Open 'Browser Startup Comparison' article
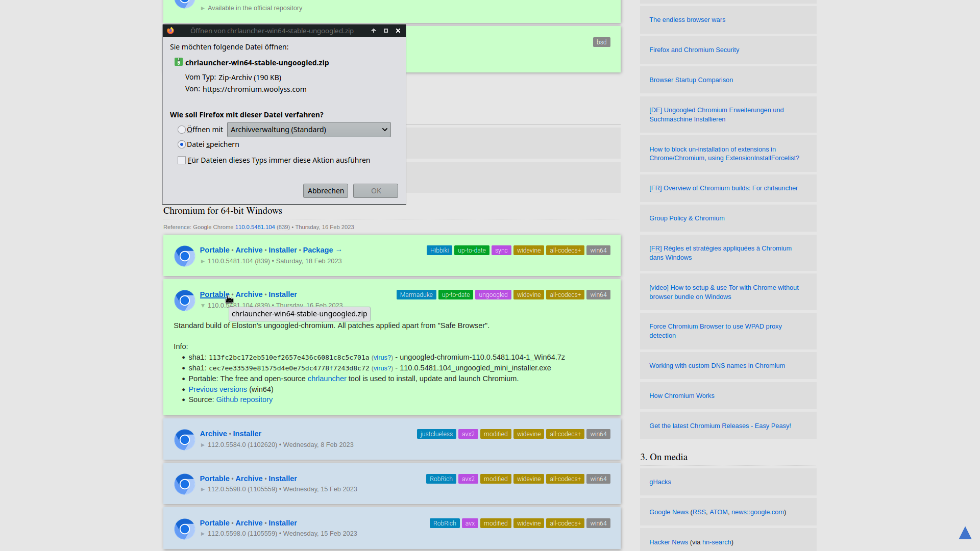980x551 pixels. tap(691, 80)
